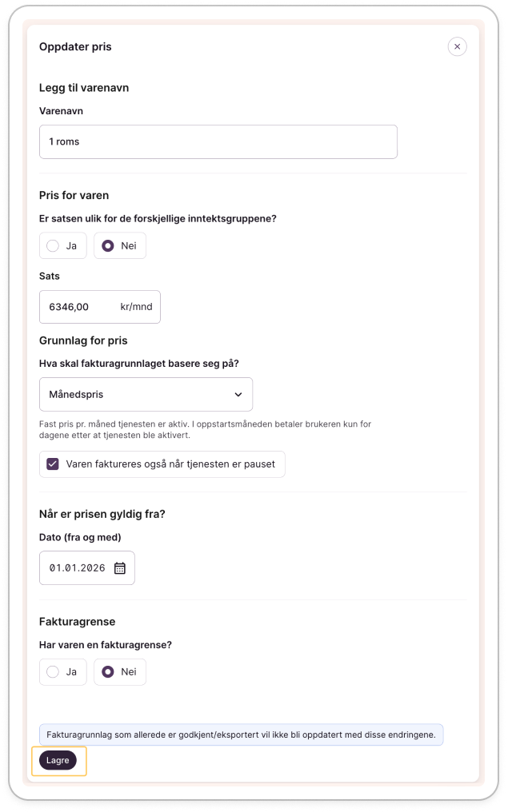Choose Ja under Har varen en fakturagrense
The image size is (508, 812).
point(63,672)
